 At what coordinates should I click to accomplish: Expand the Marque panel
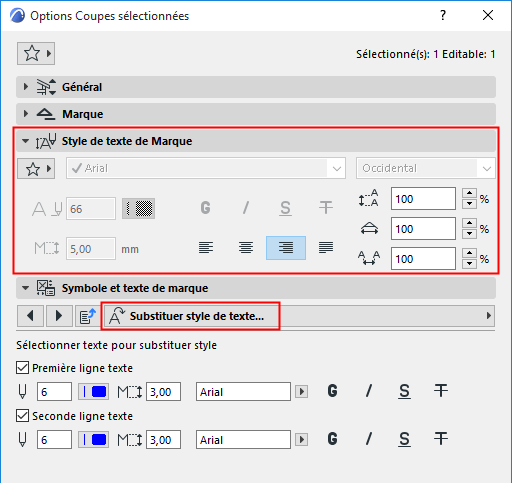[x=256, y=114]
